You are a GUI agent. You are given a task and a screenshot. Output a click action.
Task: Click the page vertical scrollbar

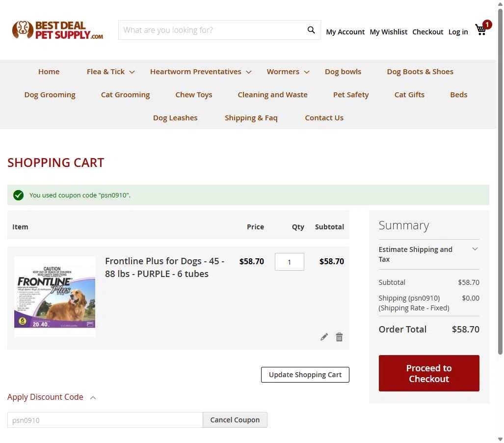click(500, 182)
